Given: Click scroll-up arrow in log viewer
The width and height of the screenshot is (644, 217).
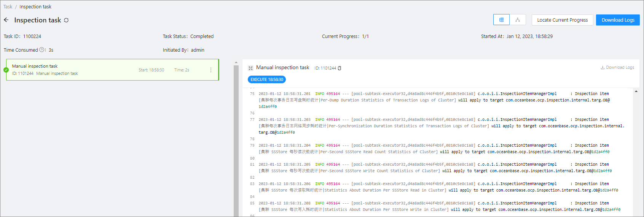Looking at the screenshot, I should (x=636, y=91).
